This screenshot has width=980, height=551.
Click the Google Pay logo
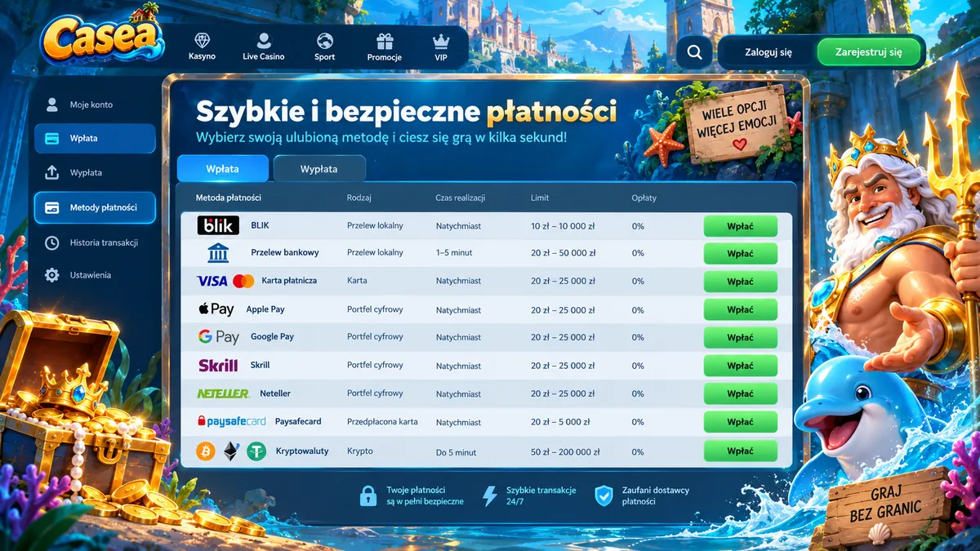pyautogui.click(x=218, y=336)
